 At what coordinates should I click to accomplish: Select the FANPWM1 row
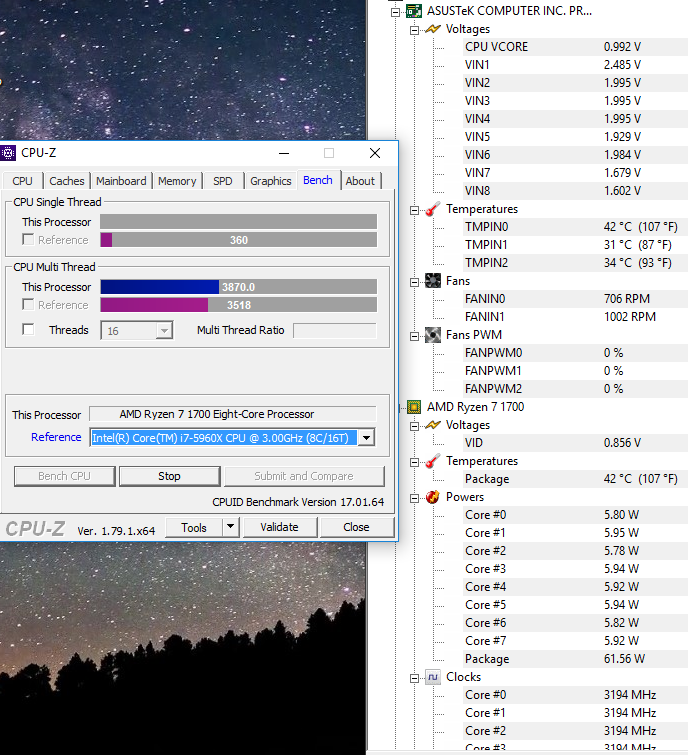[575, 371]
